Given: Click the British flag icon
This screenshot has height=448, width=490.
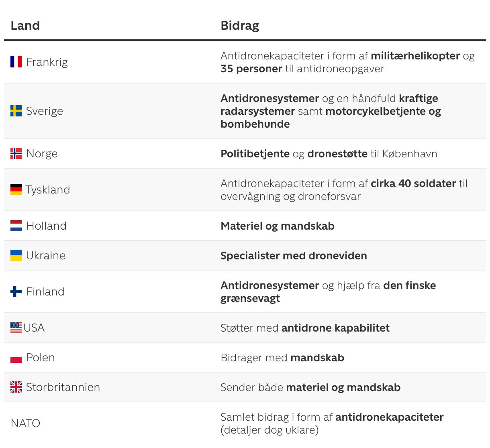Looking at the screenshot, I should 16,387.
